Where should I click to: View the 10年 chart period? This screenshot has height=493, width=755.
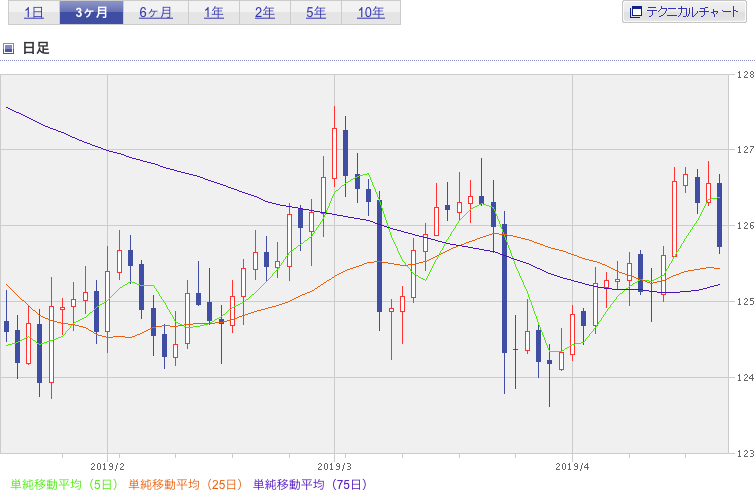371,13
